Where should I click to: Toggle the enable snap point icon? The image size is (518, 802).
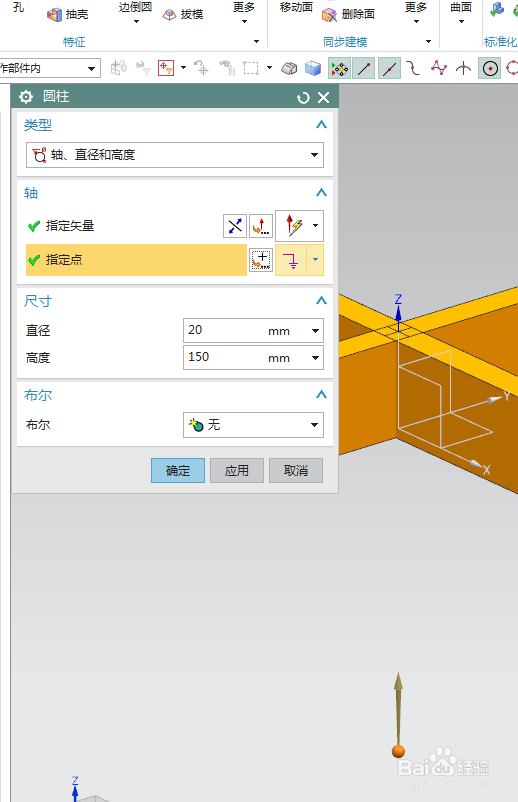(x=340, y=68)
